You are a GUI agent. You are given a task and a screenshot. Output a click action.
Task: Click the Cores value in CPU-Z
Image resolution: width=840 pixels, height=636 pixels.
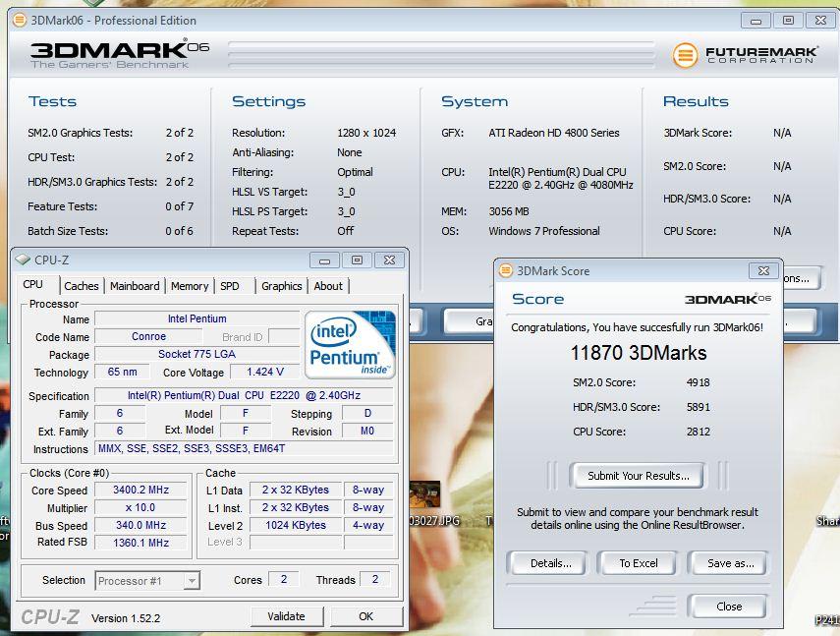283,579
